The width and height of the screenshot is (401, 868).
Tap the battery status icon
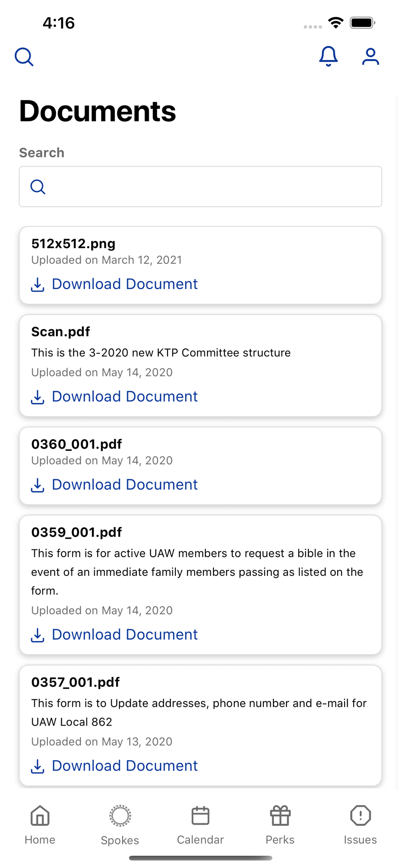click(x=363, y=23)
